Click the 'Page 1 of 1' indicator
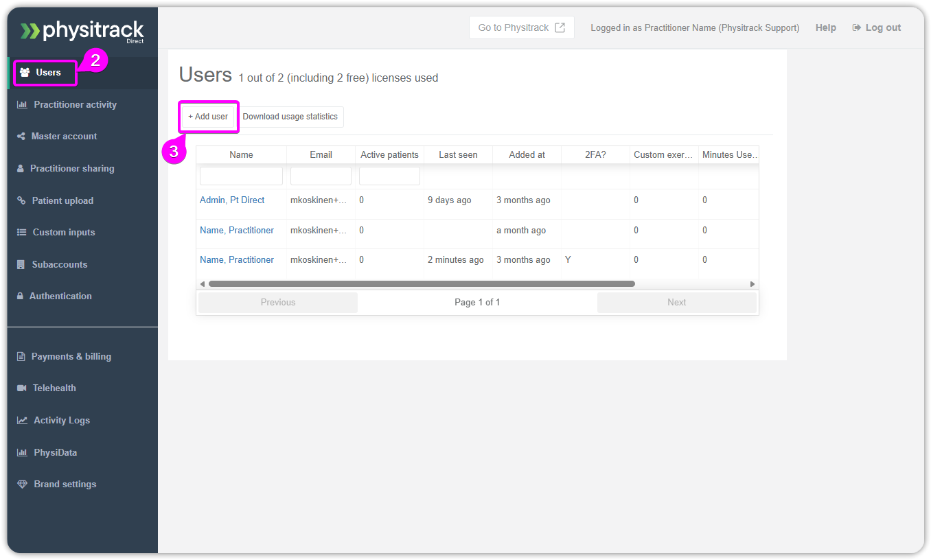 click(x=477, y=303)
